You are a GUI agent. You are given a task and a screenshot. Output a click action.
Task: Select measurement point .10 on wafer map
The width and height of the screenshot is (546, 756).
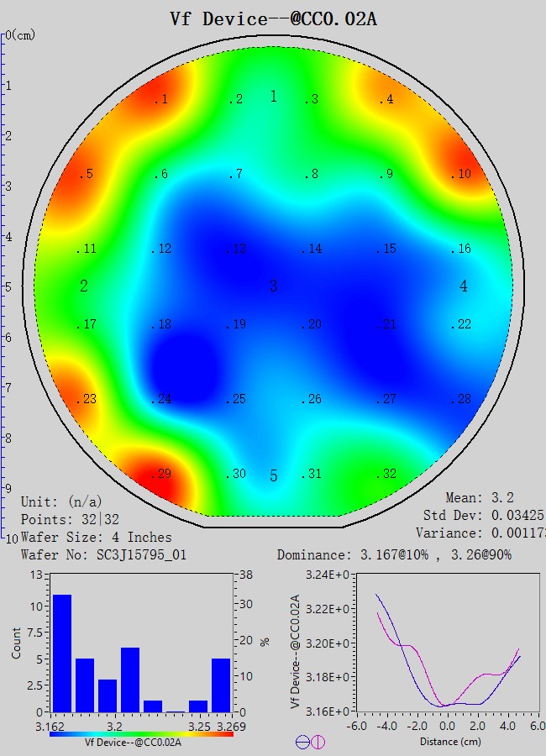click(x=460, y=174)
